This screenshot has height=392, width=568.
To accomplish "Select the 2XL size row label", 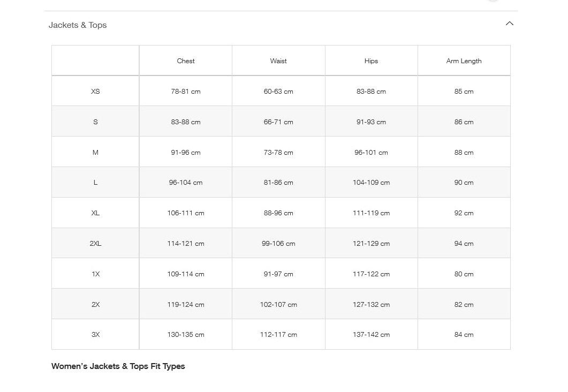I will click(x=95, y=244).
